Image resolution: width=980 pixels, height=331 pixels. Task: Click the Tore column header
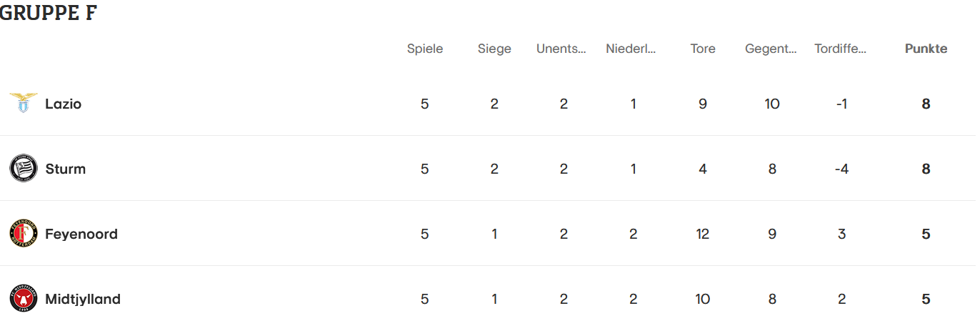pos(703,49)
